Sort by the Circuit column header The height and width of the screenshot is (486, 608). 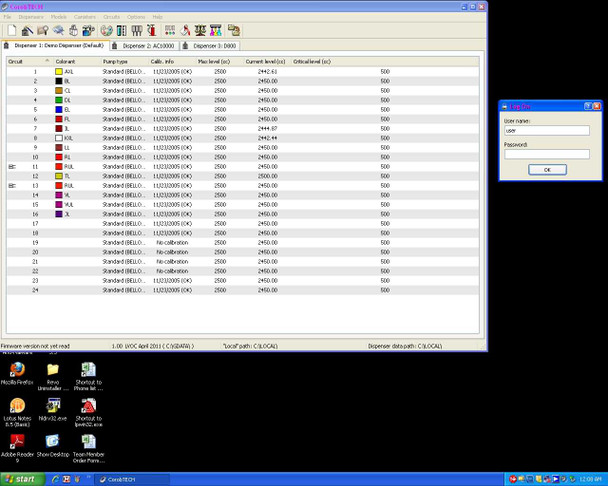click(29, 62)
